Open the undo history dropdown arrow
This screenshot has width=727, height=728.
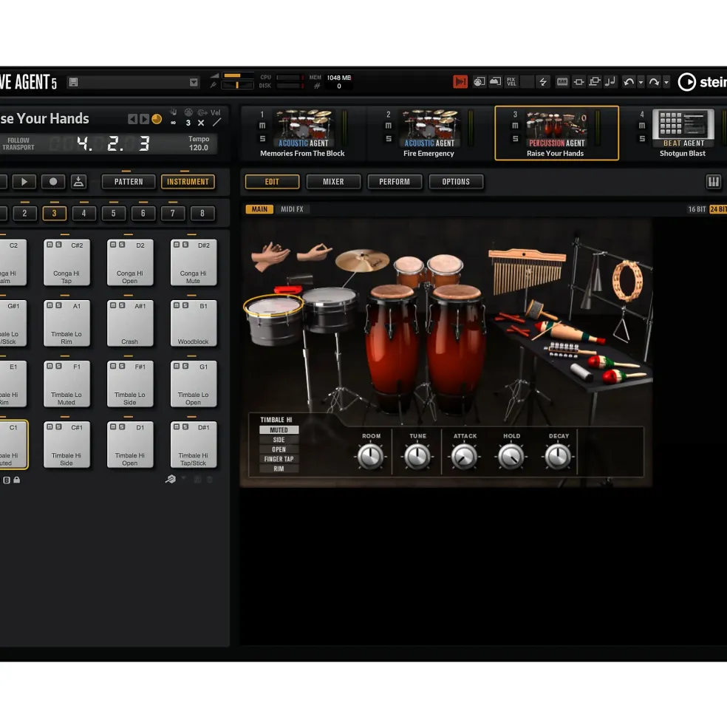point(641,83)
